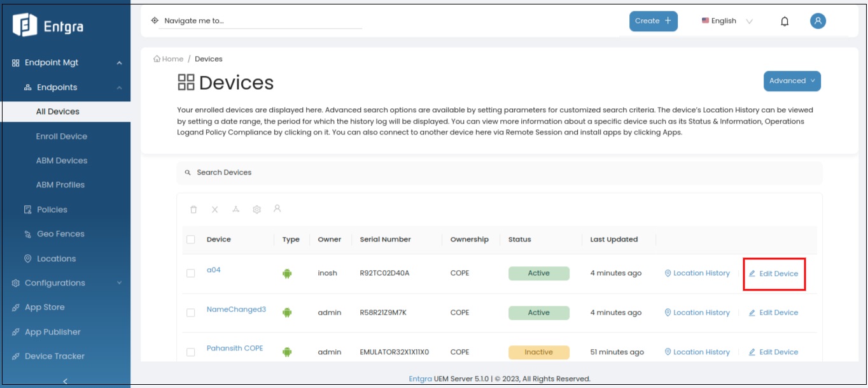Click the gear icon in device table toolbar
This screenshot has height=388, width=868.
pos(256,210)
